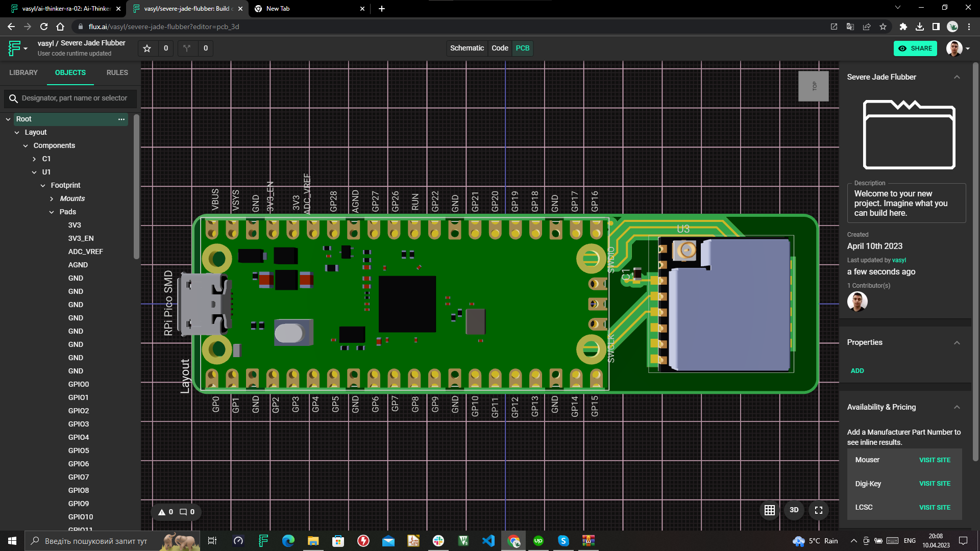Click the TOP view orientation cube
The height and width of the screenshot is (551, 980).
coord(813,86)
